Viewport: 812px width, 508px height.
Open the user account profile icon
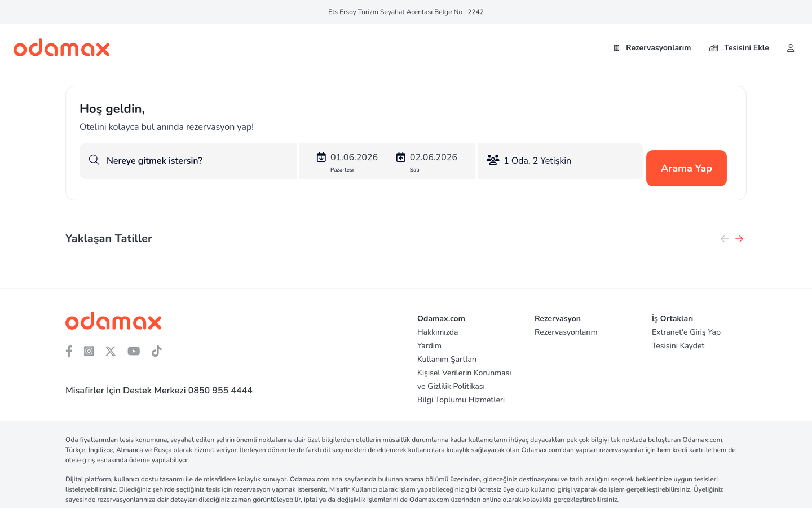click(791, 48)
